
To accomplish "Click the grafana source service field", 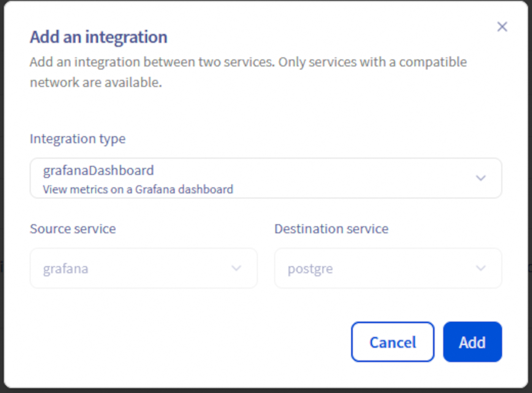I will (x=144, y=268).
